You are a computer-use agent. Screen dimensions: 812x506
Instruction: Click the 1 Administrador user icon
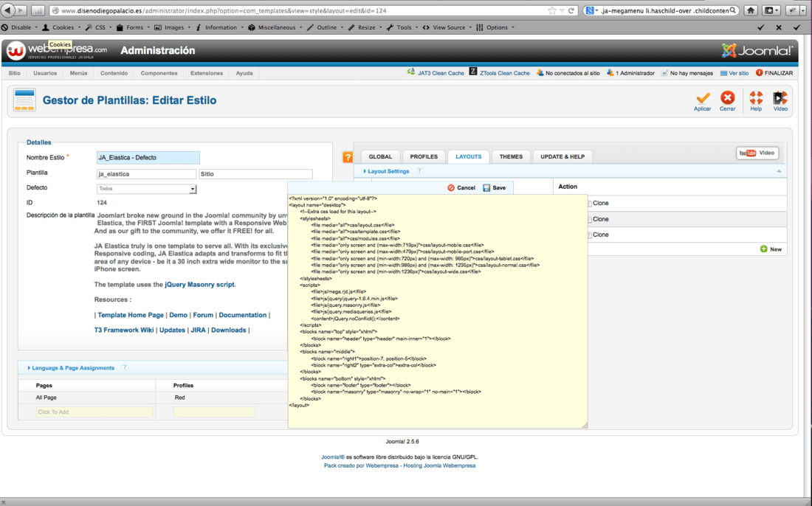click(610, 73)
